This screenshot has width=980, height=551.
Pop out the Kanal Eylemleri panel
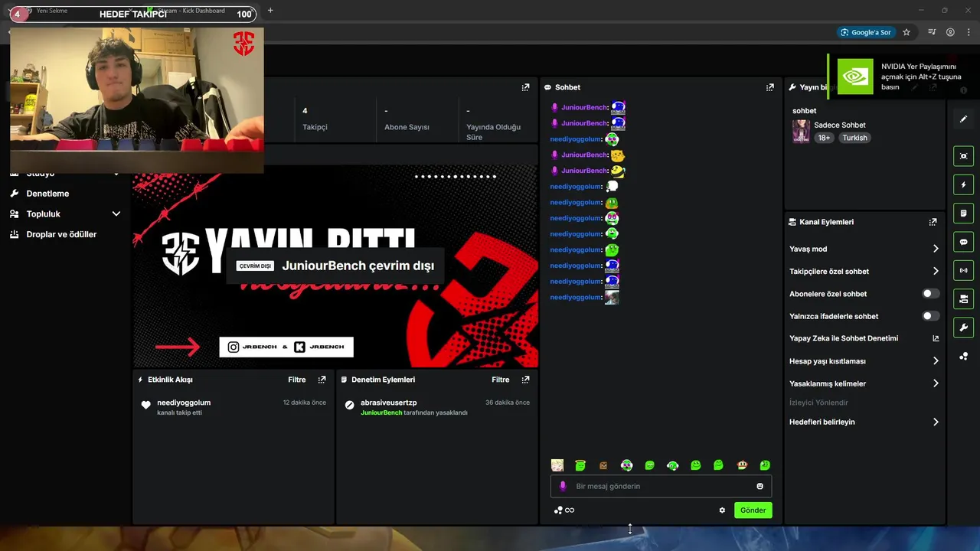click(933, 222)
